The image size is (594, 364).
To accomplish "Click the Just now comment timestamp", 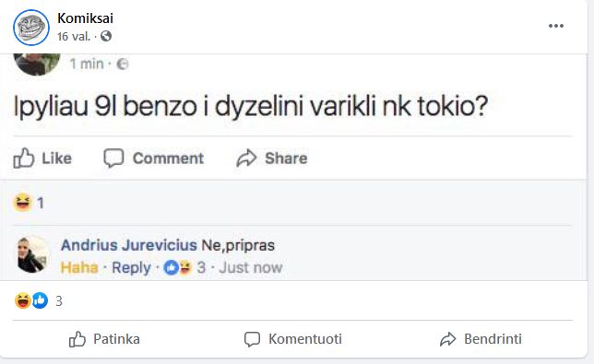I will click(x=251, y=267).
